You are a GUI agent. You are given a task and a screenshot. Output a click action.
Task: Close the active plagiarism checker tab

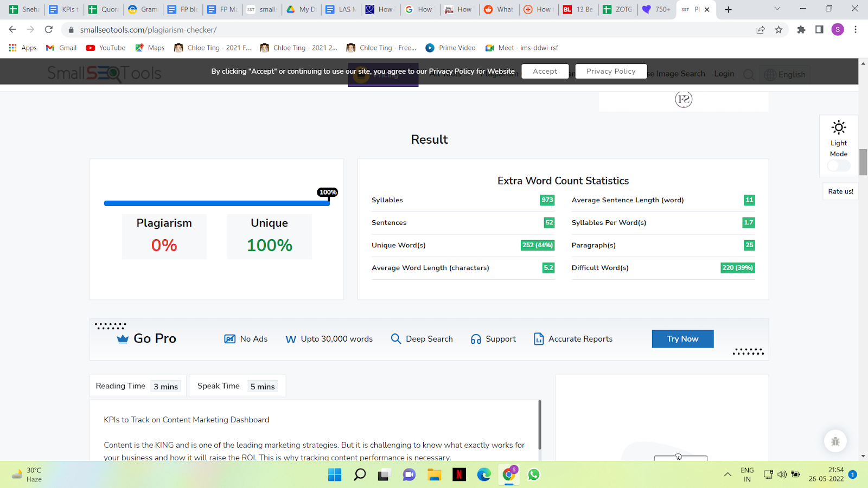pos(707,9)
